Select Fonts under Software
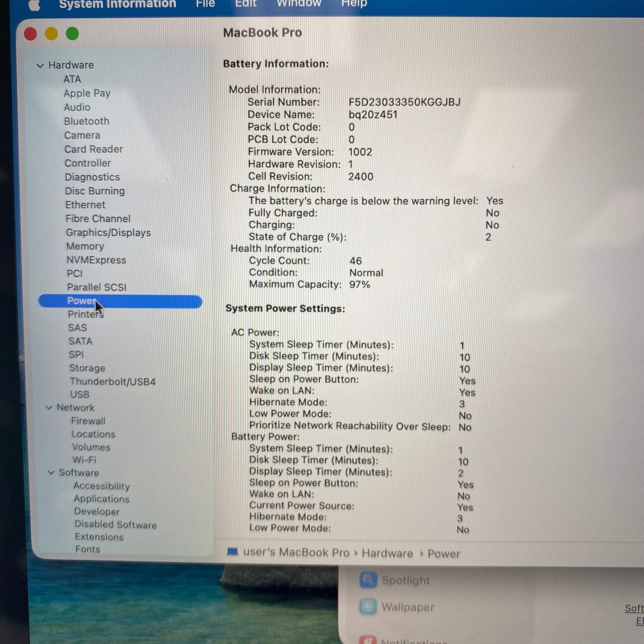Viewport: 644px width, 644px height. coord(87,549)
